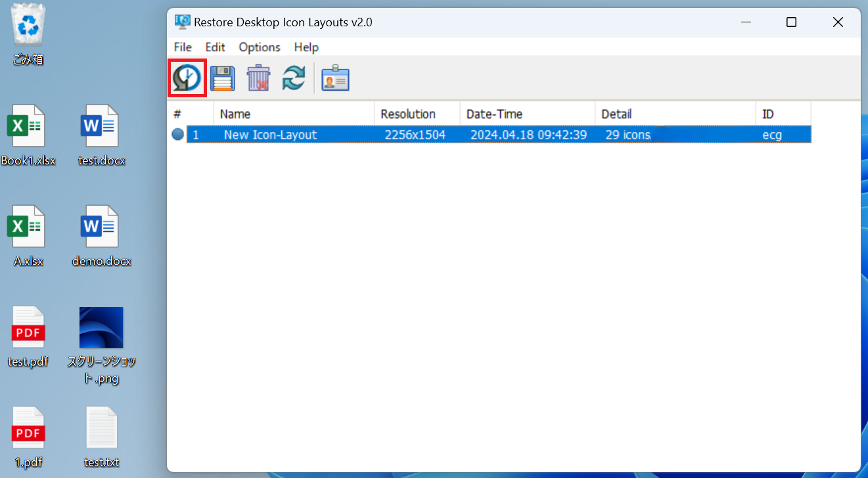Open the Edit menu
The width and height of the screenshot is (868, 478).
click(215, 47)
